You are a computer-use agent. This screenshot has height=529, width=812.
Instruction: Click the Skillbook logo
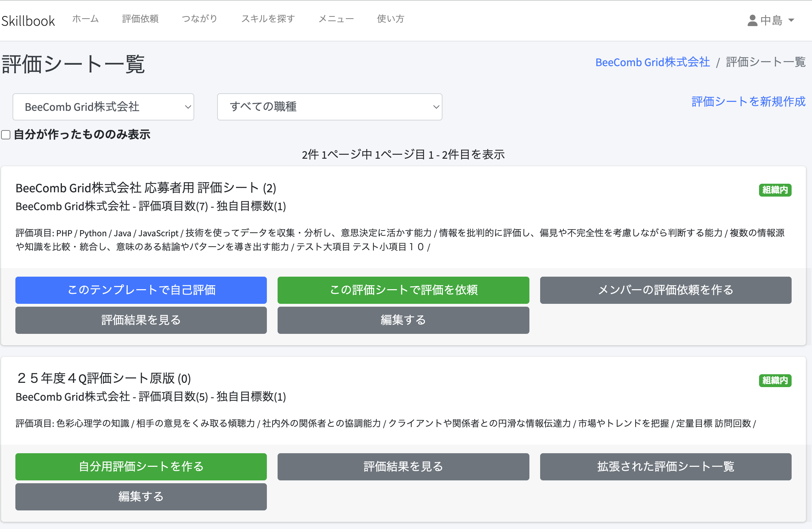click(28, 21)
